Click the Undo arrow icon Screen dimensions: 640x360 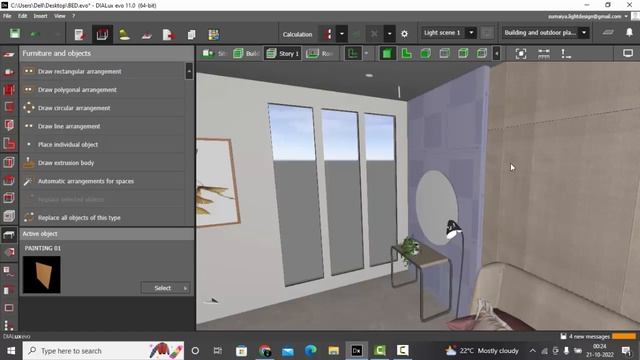tap(35, 34)
